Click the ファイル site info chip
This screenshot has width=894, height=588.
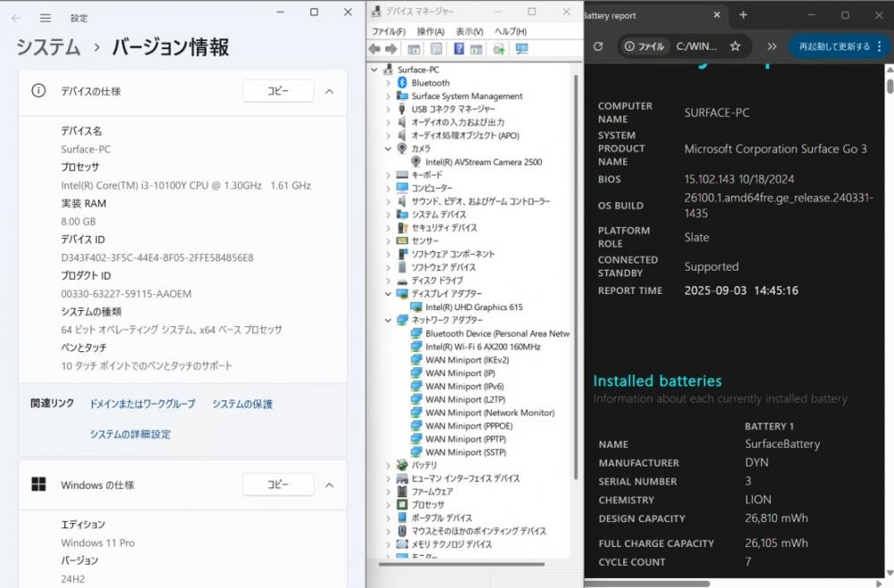(645, 46)
